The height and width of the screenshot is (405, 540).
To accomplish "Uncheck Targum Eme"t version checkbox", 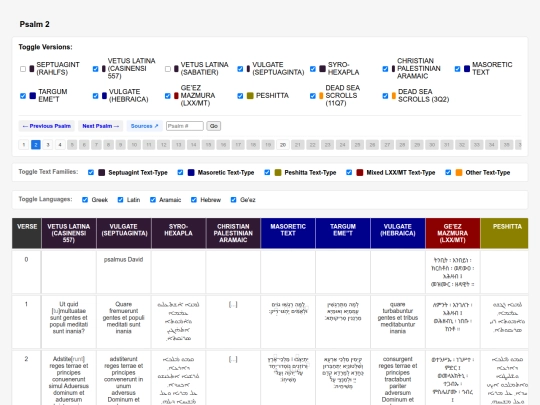I will click(23, 96).
